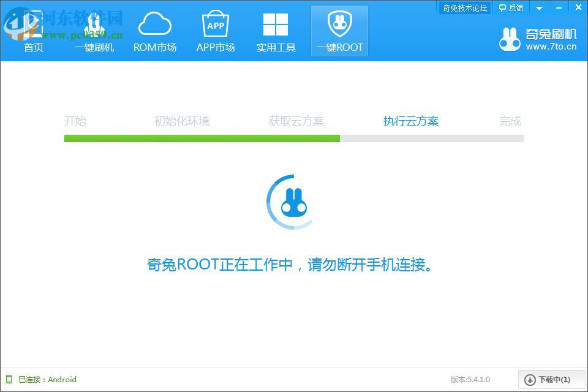Click the green ROOT progress bar

(202, 138)
